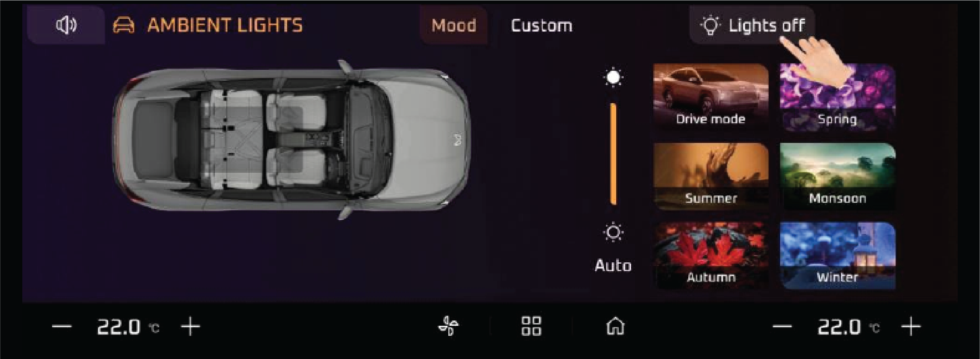Viewport: 980px width, 359px height.
Task: Enable Auto brightness
Action: pyautogui.click(x=613, y=265)
